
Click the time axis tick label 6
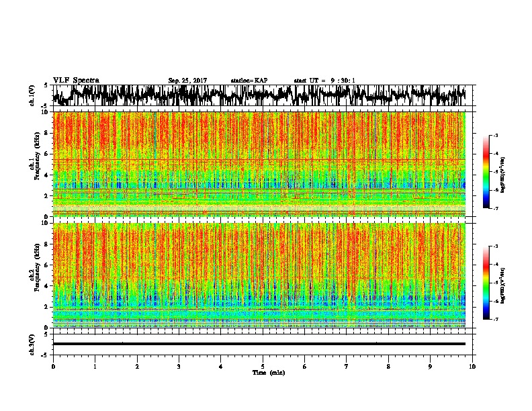tap(305, 367)
